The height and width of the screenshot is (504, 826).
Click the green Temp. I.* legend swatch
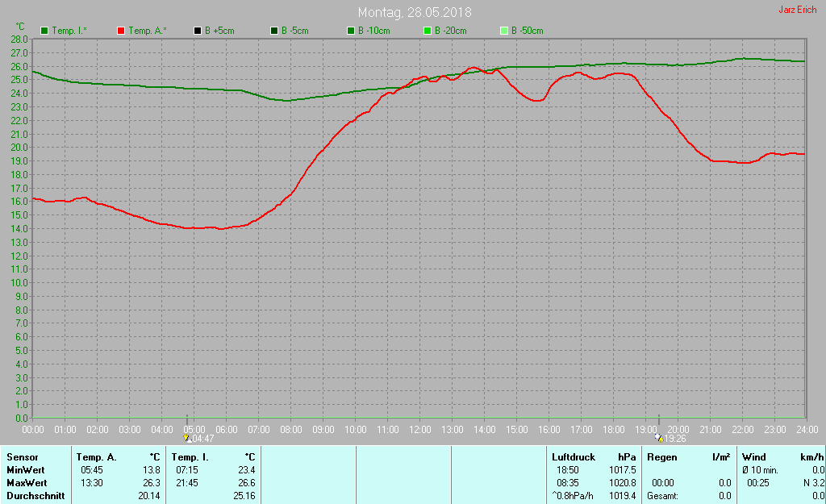pyautogui.click(x=45, y=31)
